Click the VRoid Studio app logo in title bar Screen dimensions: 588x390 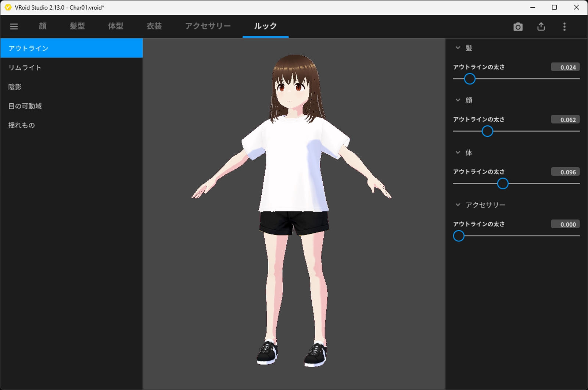(8, 7)
